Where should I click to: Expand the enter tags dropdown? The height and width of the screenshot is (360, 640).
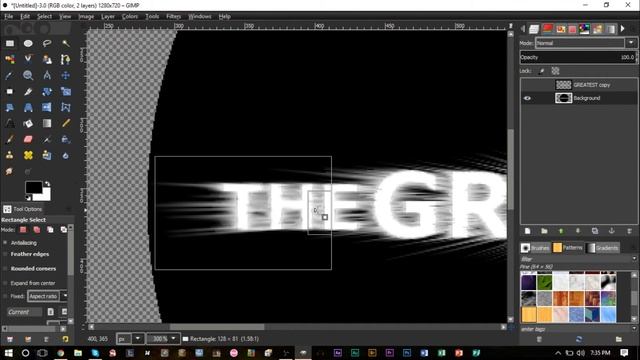point(634,329)
